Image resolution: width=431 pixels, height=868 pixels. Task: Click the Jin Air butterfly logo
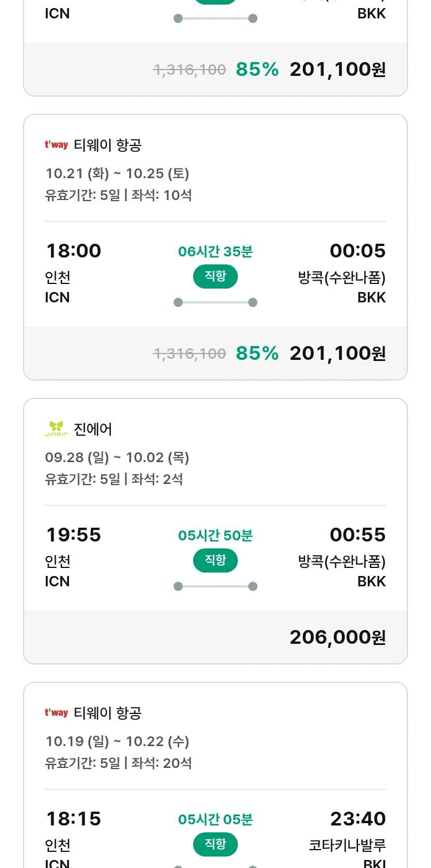point(56,429)
